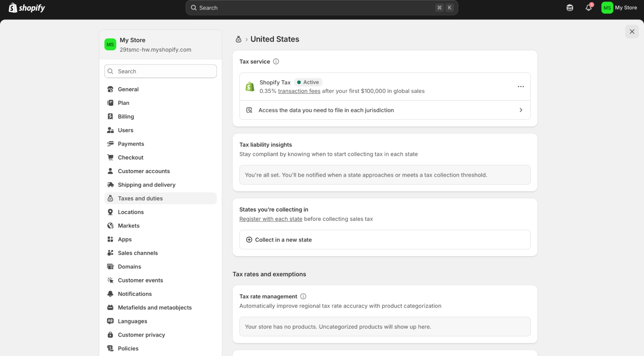
Task: Click the taxes breadcrumb icon before United States
Action: point(238,39)
